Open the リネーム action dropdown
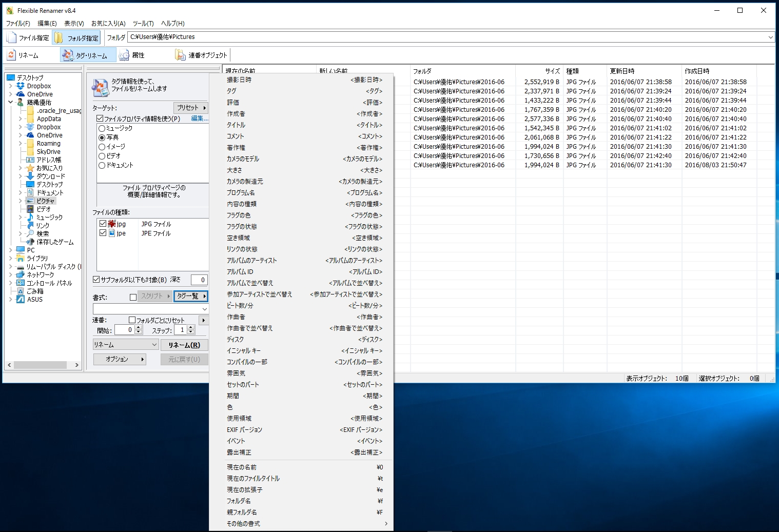Viewport: 779px width, 532px height. [154, 345]
